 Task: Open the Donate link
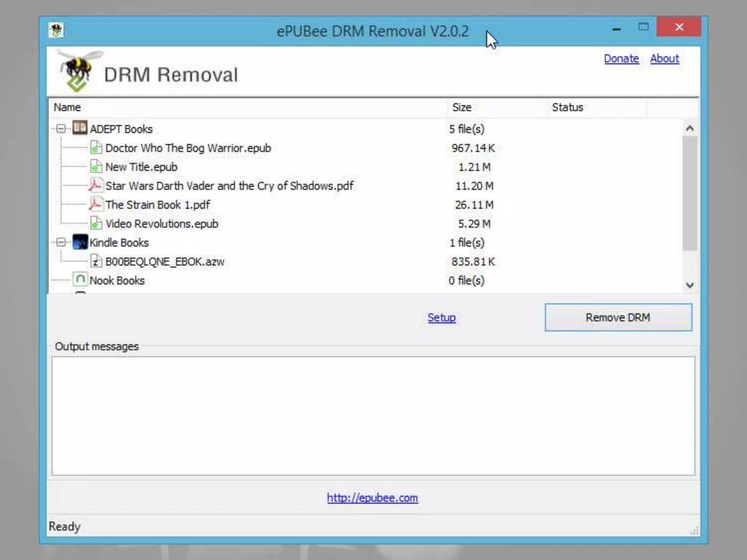click(x=621, y=59)
